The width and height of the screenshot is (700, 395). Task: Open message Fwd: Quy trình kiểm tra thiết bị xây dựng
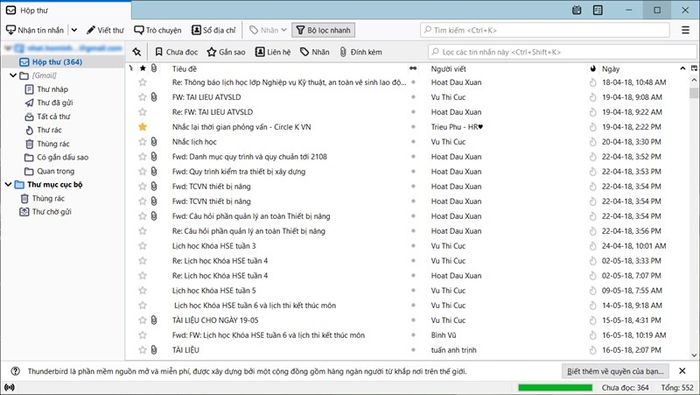point(239,171)
